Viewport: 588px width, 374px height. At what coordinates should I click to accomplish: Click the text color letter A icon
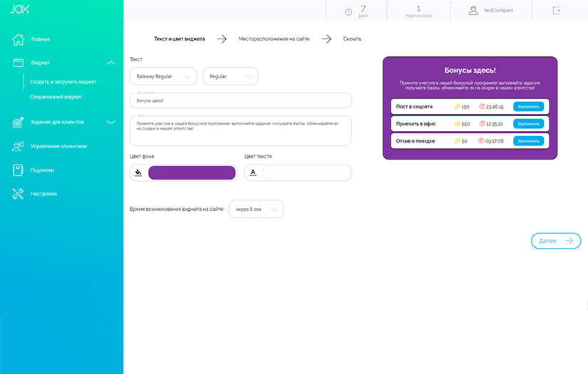[253, 172]
